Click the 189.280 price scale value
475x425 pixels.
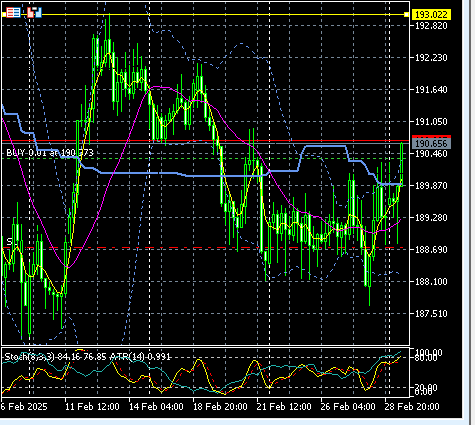click(x=431, y=218)
